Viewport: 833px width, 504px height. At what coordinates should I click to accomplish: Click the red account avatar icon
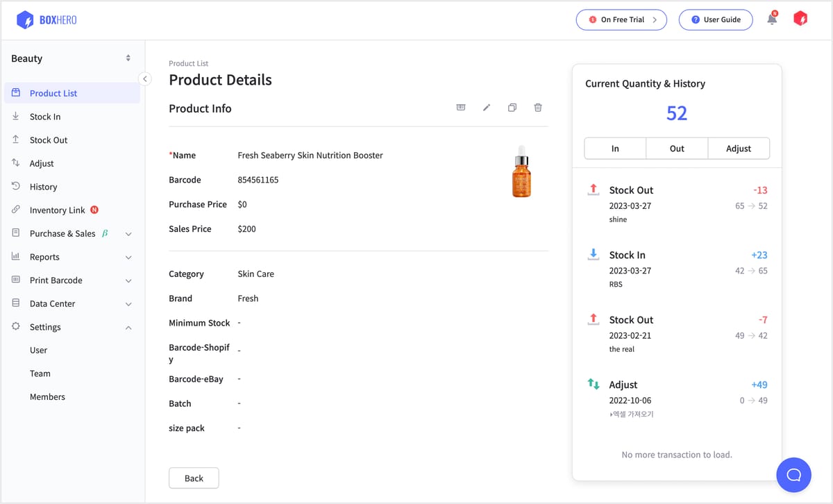coord(800,19)
